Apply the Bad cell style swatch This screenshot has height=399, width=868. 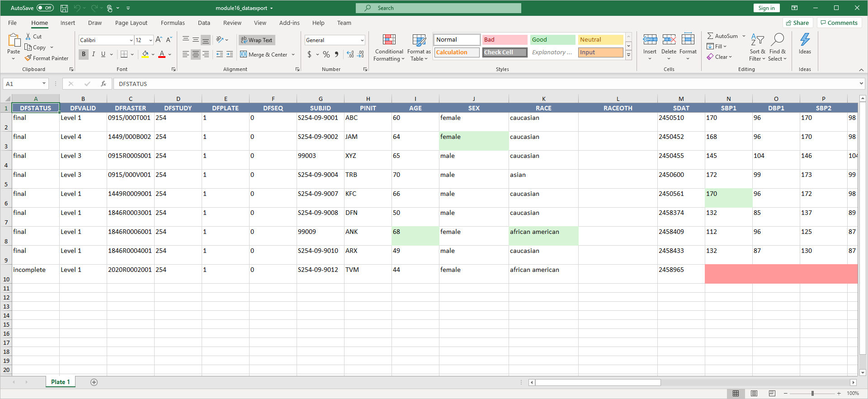pos(505,40)
